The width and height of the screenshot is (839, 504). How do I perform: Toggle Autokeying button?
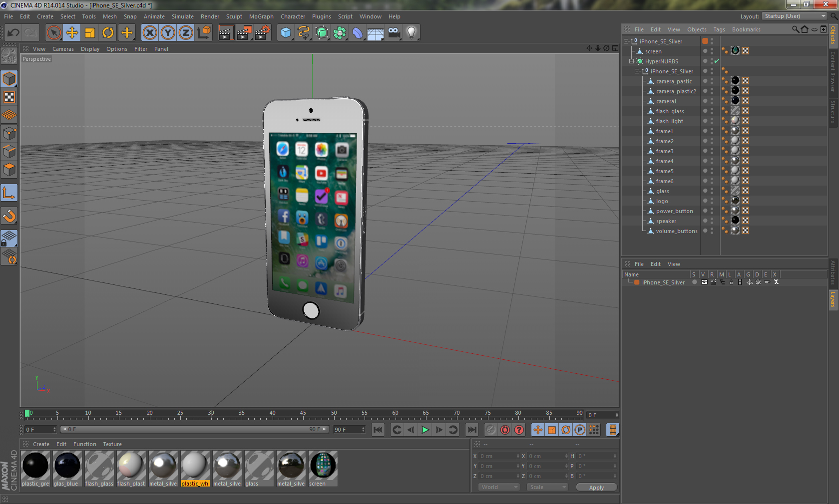pyautogui.click(x=505, y=430)
